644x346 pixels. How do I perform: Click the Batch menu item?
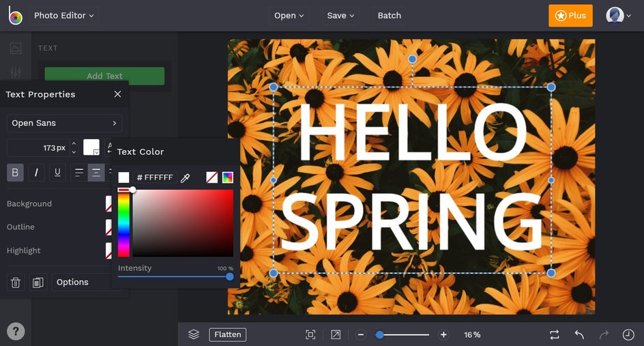pos(390,16)
